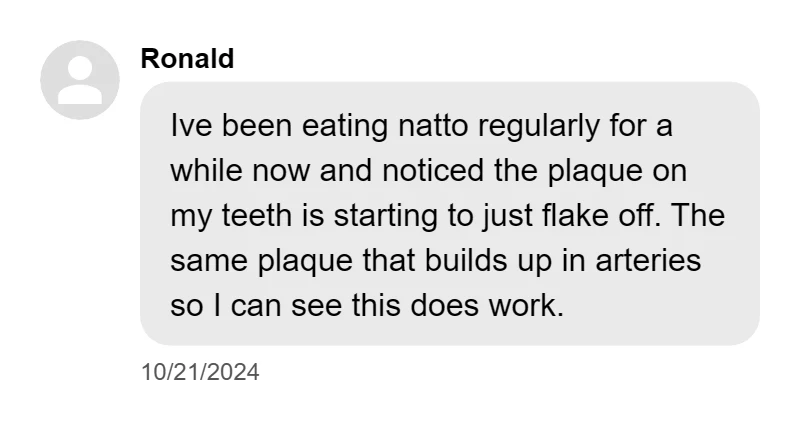
Task: Click the words "while now" in the message
Action: point(241,171)
